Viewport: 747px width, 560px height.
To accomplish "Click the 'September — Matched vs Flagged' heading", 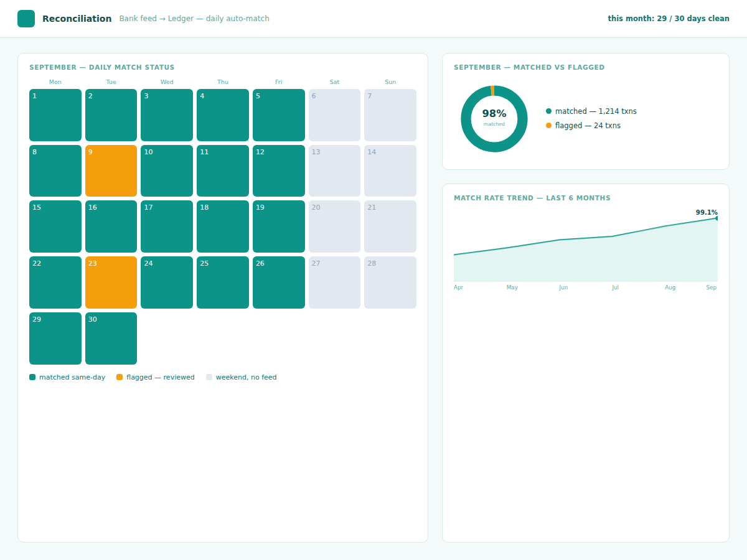I will [529, 67].
